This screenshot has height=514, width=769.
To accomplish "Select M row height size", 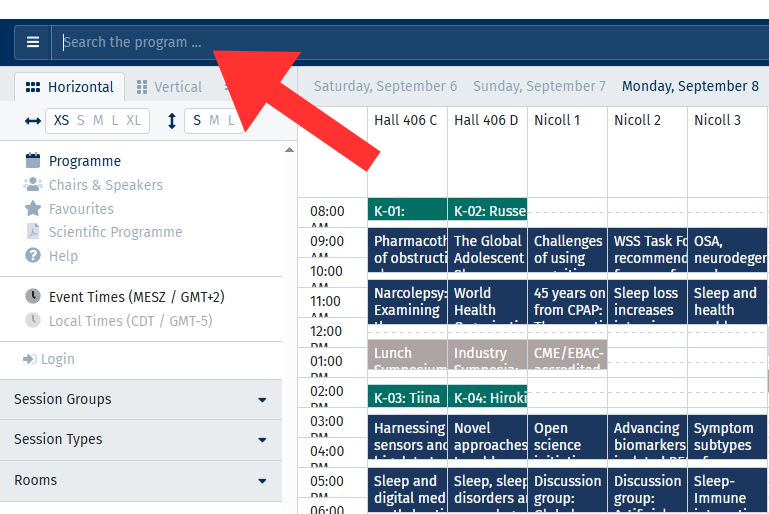I will tap(214, 121).
